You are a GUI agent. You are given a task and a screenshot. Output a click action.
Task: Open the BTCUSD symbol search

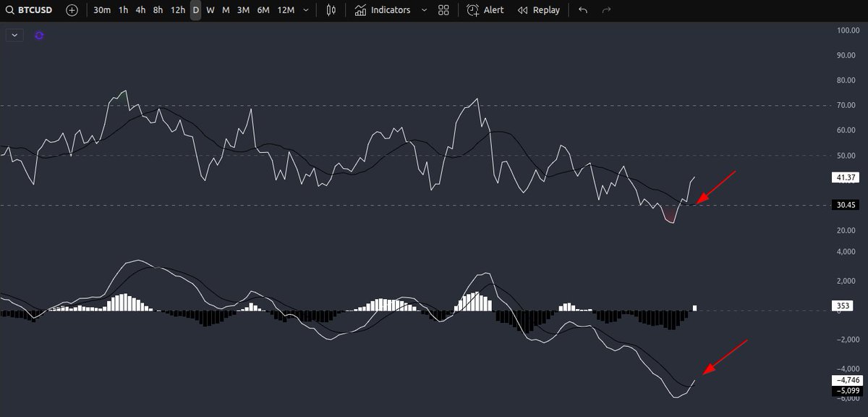[30, 10]
